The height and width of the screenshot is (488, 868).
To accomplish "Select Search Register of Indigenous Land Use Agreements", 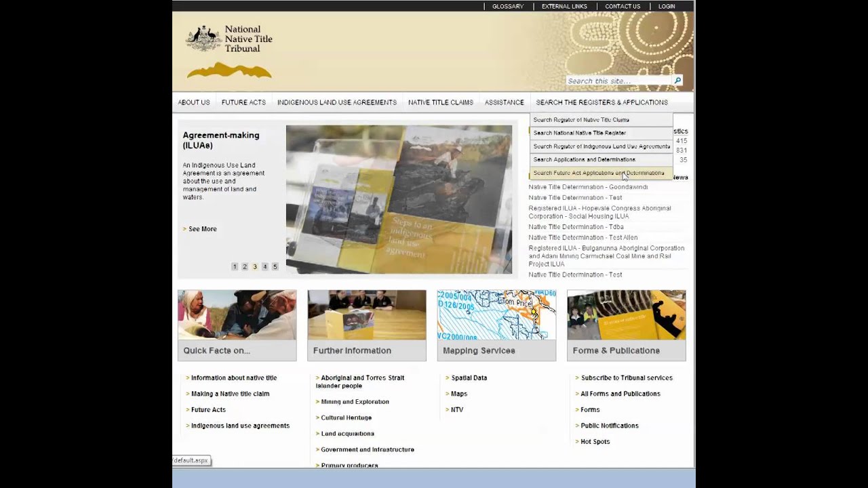I will (601, 146).
